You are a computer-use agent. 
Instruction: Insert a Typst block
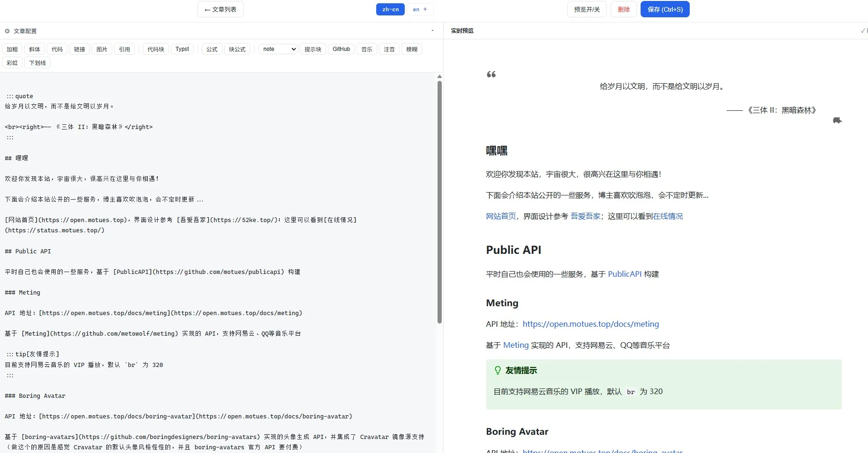pos(182,49)
